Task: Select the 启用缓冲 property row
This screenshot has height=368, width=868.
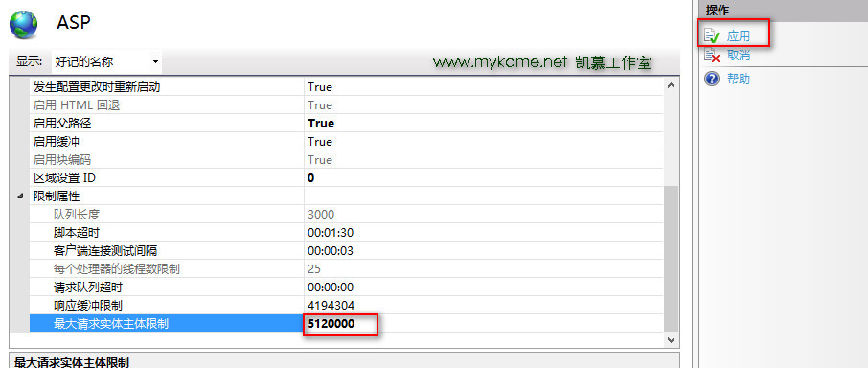Action: pyautogui.click(x=346, y=142)
